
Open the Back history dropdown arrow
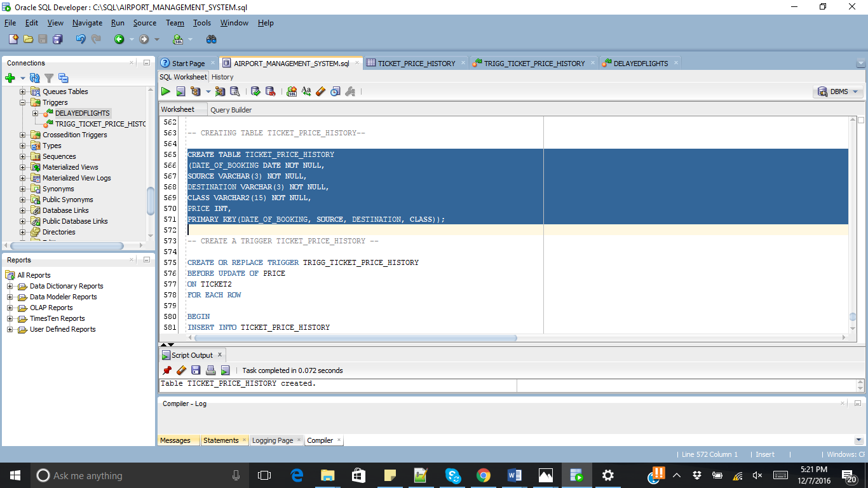(132, 39)
